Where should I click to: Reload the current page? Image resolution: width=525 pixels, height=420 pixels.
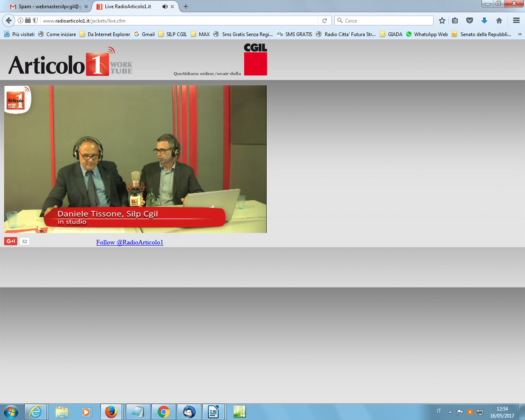(324, 21)
